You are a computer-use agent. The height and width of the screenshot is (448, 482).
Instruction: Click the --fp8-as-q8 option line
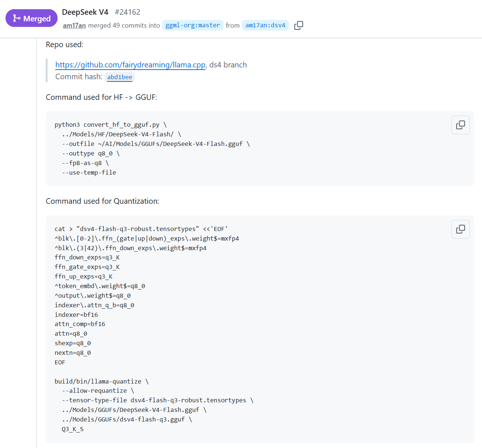(x=85, y=163)
